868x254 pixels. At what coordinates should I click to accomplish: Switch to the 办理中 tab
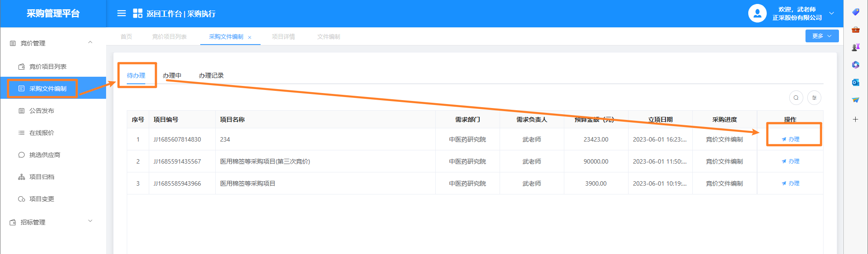(172, 75)
